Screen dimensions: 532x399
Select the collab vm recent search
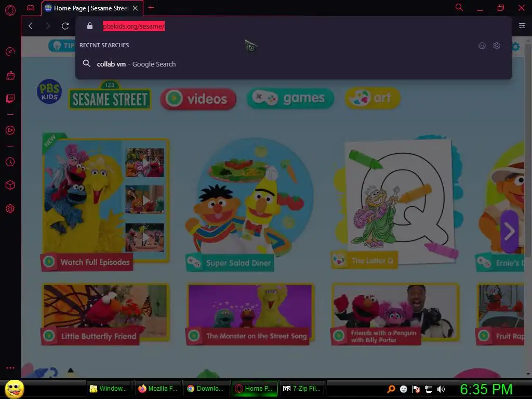294,64
